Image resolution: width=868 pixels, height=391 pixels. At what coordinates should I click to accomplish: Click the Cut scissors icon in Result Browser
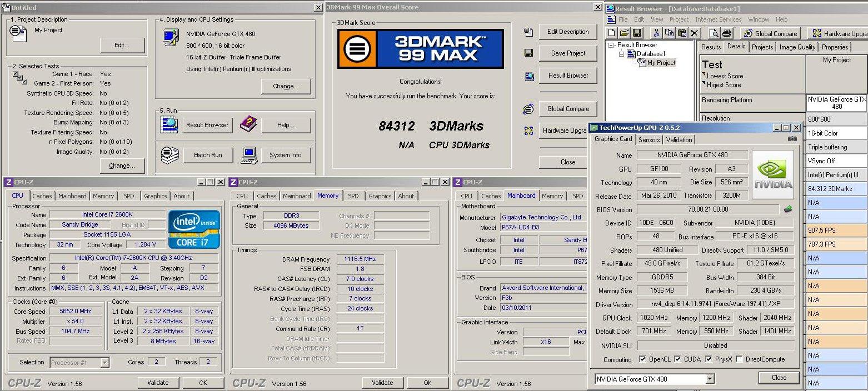(656, 33)
